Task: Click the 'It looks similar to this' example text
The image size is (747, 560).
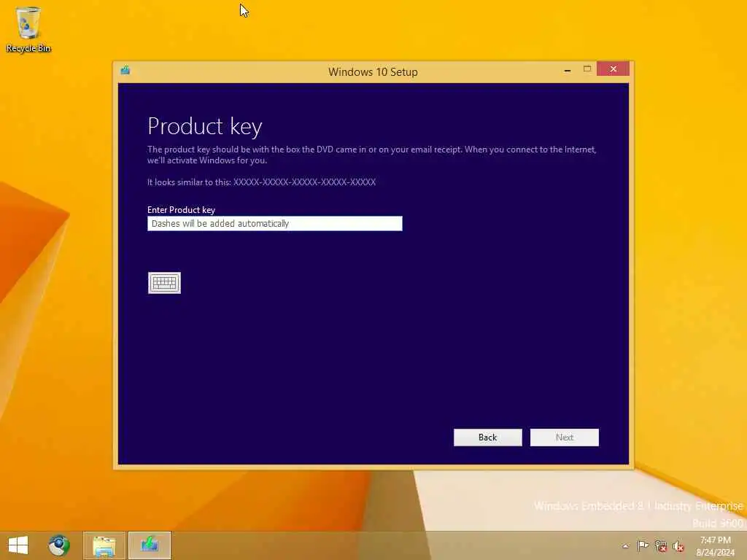Action: point(262,182)
